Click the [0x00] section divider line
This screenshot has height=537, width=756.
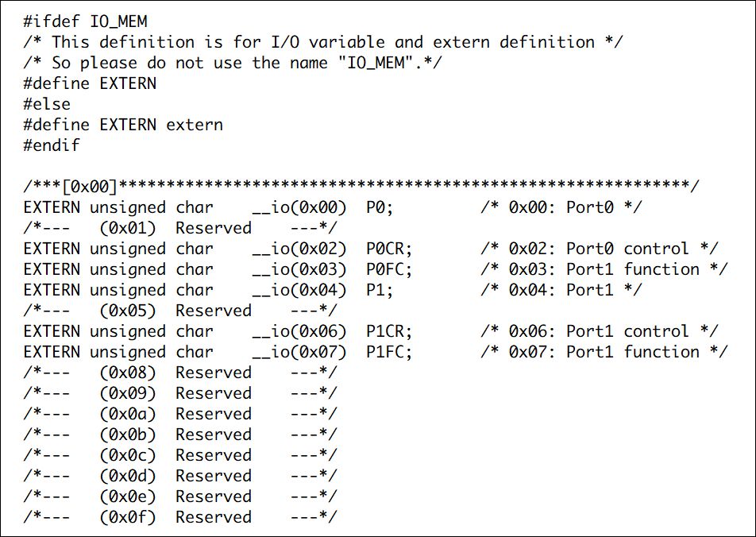click(361, 186)
